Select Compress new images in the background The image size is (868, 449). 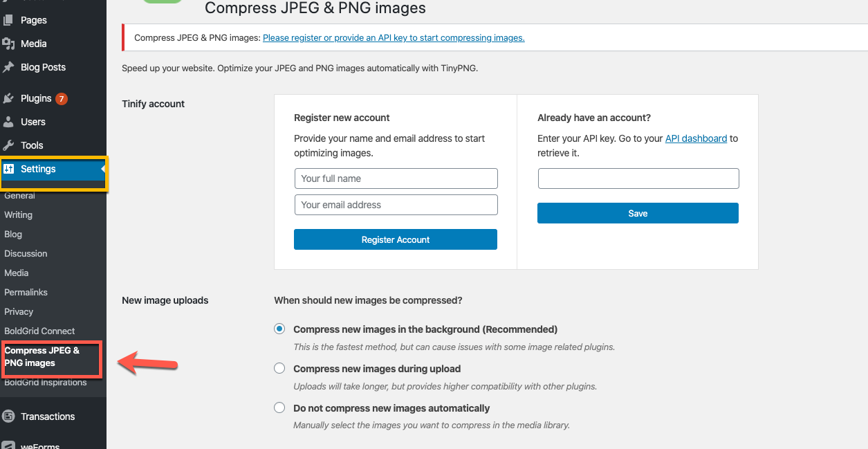pyautogui.click(x=279, y=329)
